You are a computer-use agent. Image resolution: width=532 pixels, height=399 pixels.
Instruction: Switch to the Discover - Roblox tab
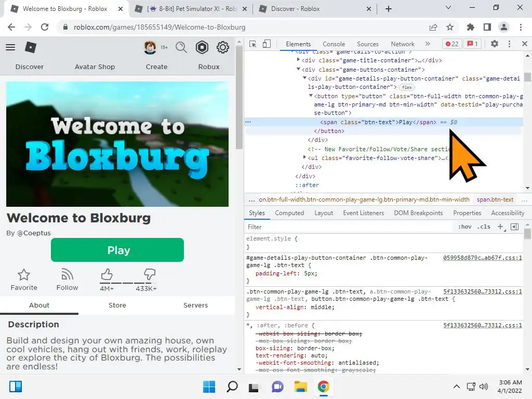(x=314, y=9)
